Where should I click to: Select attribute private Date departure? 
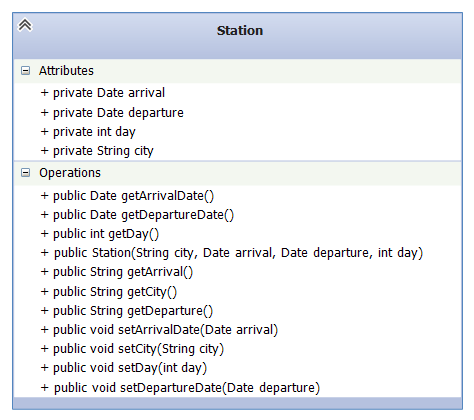tap(112, 113)
